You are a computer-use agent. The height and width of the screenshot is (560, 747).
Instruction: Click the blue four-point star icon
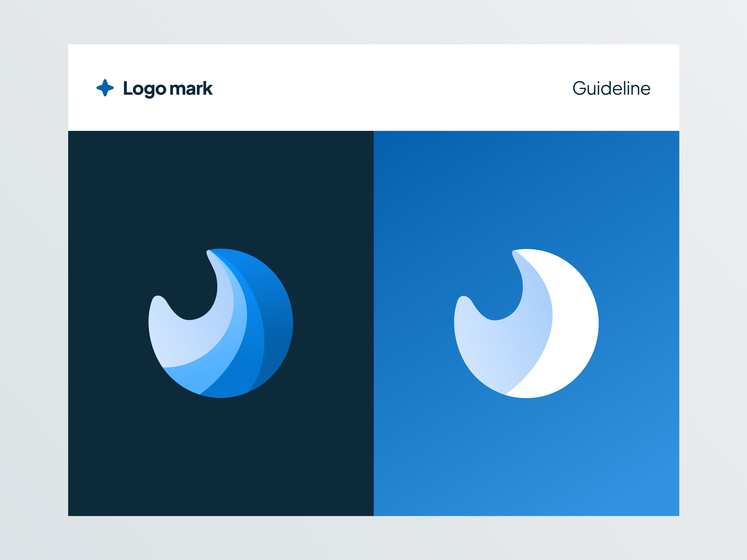click(105, 88)
